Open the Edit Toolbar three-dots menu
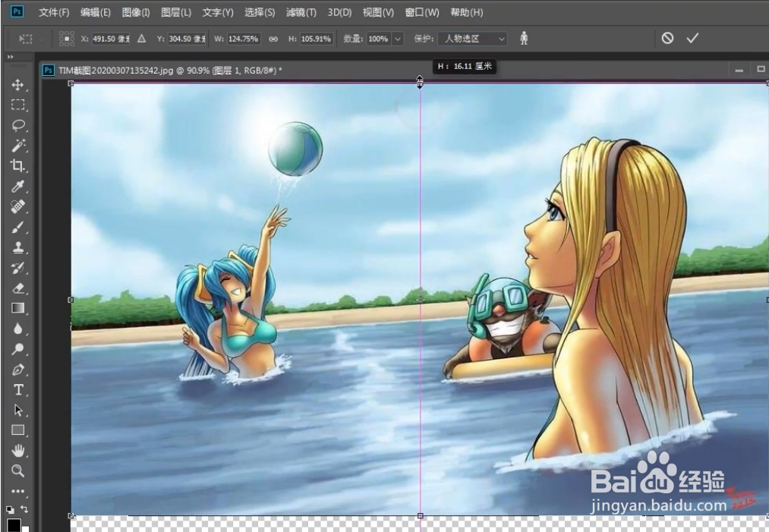 point(17,491)
